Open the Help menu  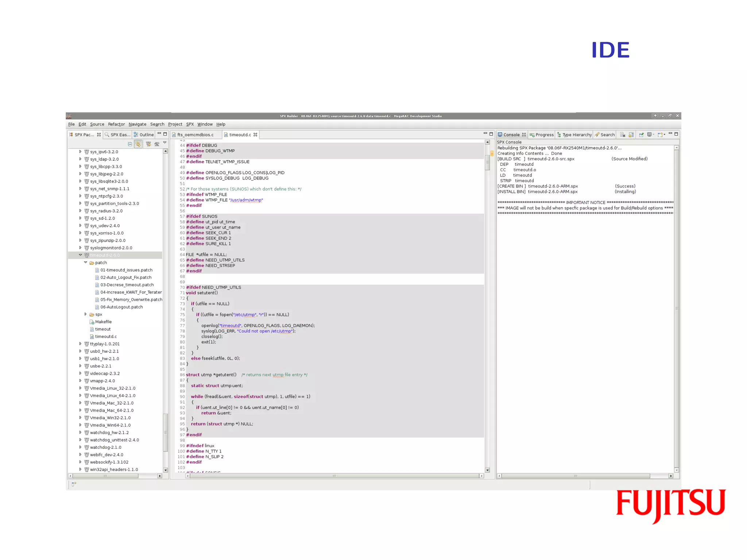(x=221, y=124)
